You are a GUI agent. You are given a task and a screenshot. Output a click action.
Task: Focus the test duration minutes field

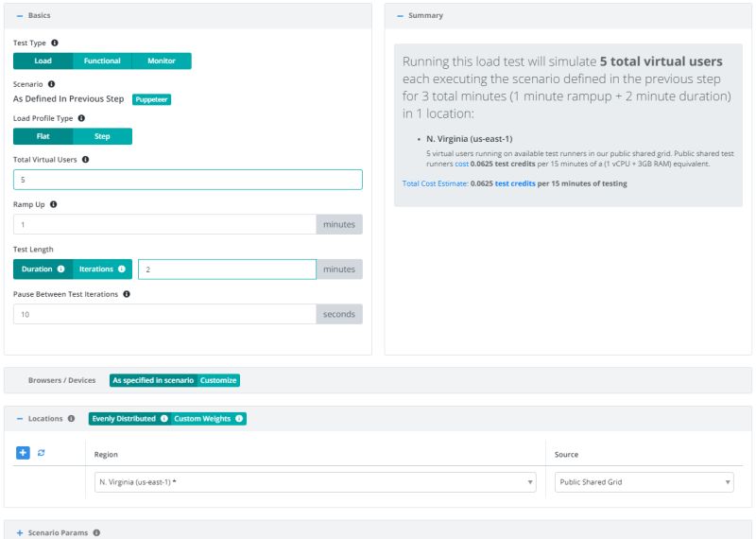(227, 269)
